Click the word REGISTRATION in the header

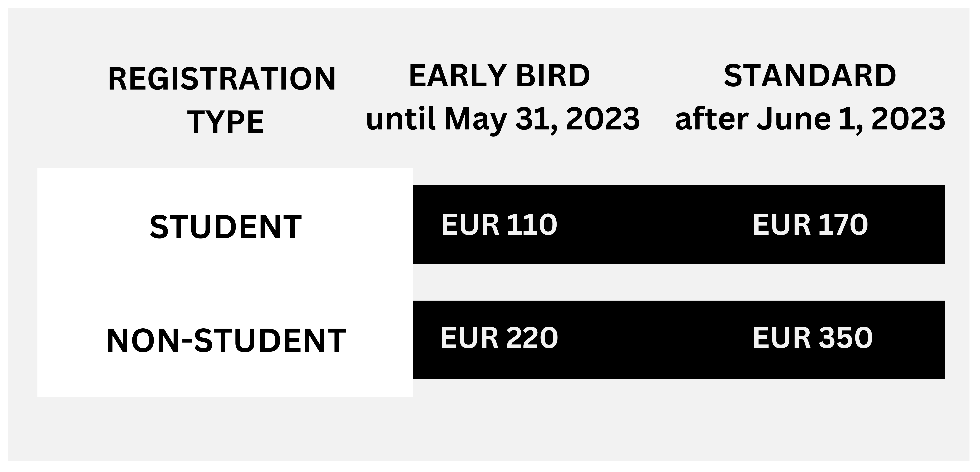coord(222,79)
